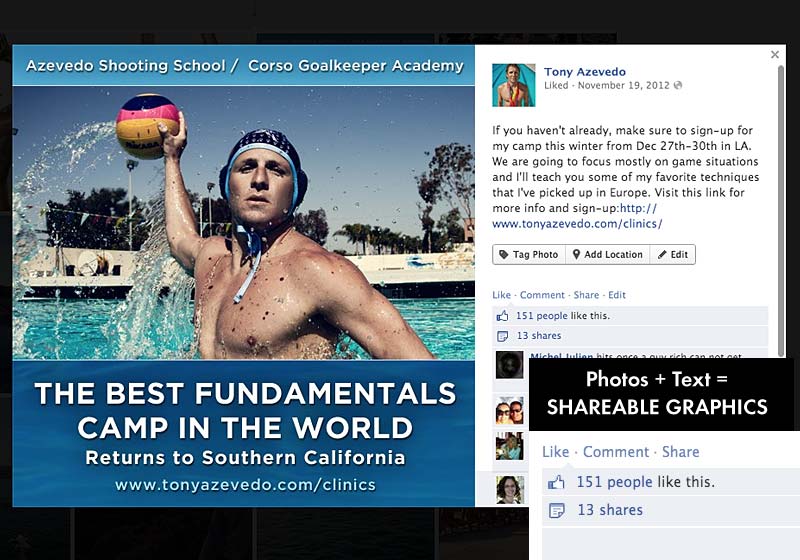The image size is (800, 560).
Task: Click the Add Location pin icon
Action: 576,254
